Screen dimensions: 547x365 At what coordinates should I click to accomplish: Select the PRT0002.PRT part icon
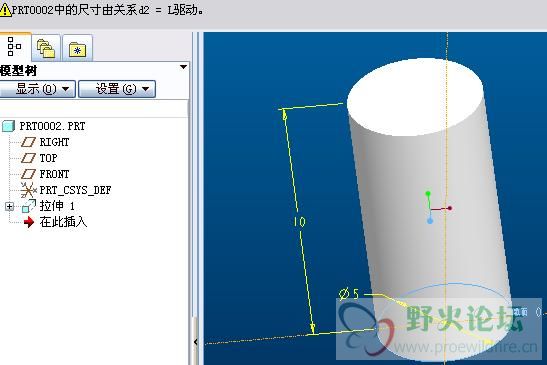pyautogui.click(x=8, y=126)
